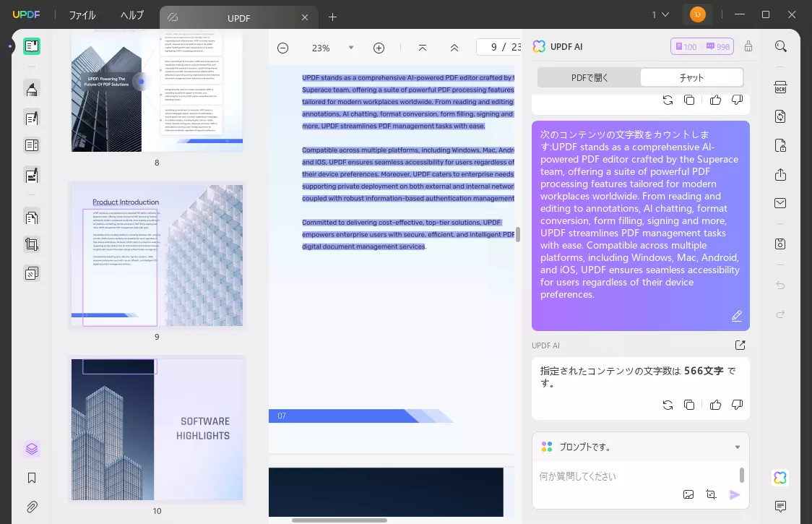The height and width of the screenshot is (524, 812).
Task: Select the Crop Pages tool
Action: (x=32, y=244)
